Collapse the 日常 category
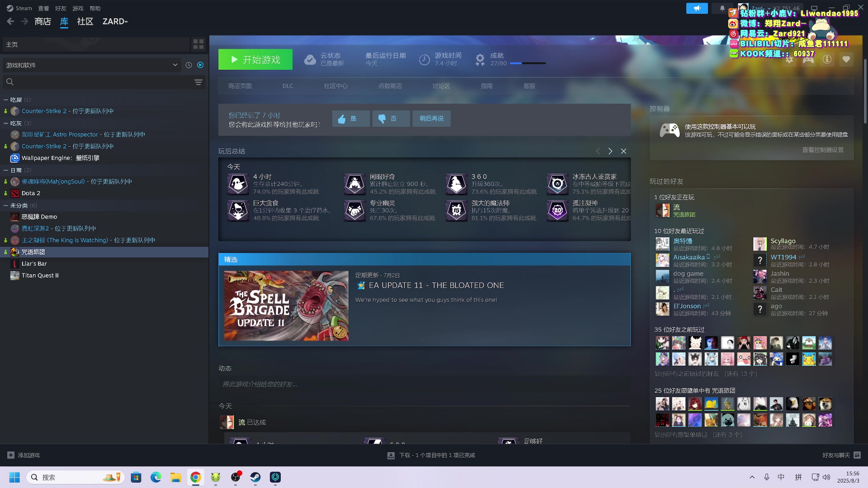 coord(6,170)
